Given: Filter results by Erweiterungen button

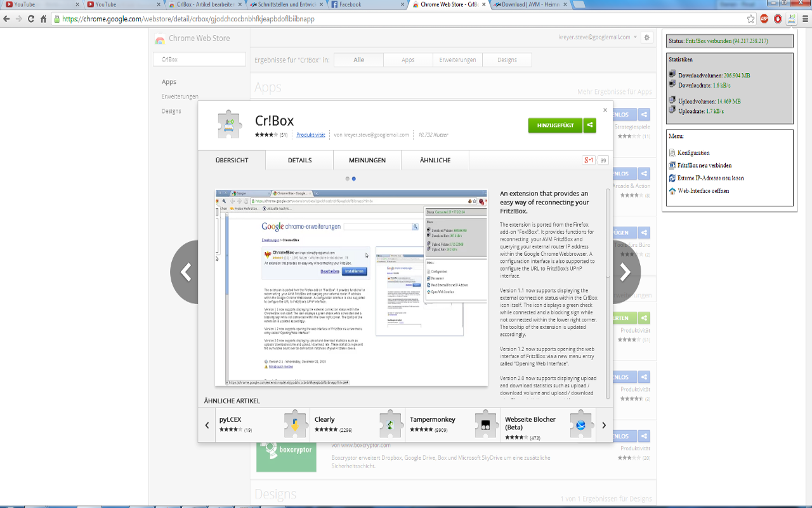Looking at the screenshot, I should click(x=457, y=60).
